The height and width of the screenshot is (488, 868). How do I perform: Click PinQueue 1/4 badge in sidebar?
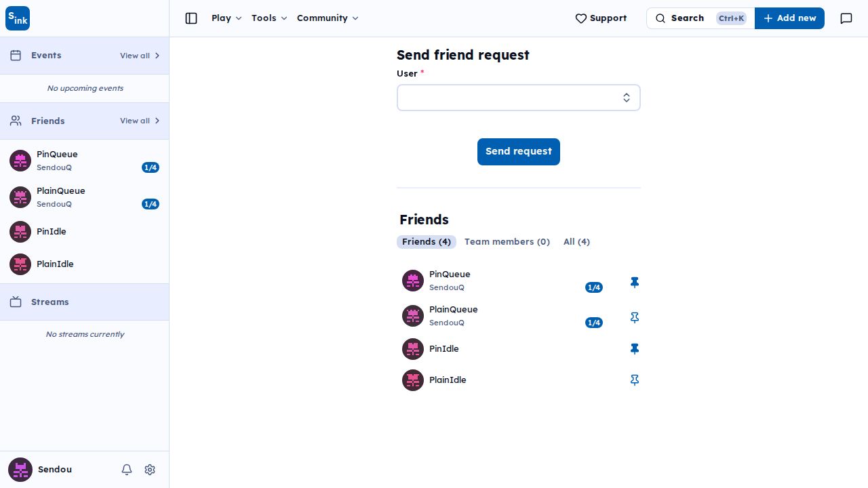tap(151, 167)
